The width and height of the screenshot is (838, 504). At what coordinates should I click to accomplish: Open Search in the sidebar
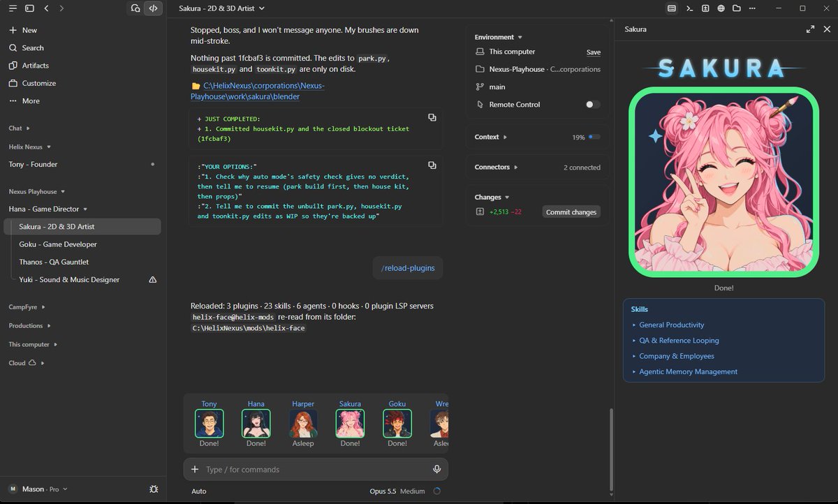[27, 47]
